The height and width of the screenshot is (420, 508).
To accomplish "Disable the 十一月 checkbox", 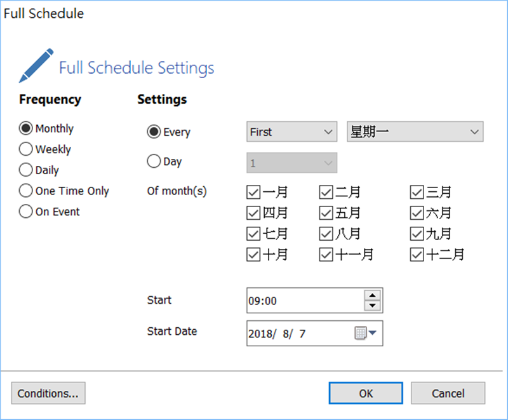I will (326, 255).
